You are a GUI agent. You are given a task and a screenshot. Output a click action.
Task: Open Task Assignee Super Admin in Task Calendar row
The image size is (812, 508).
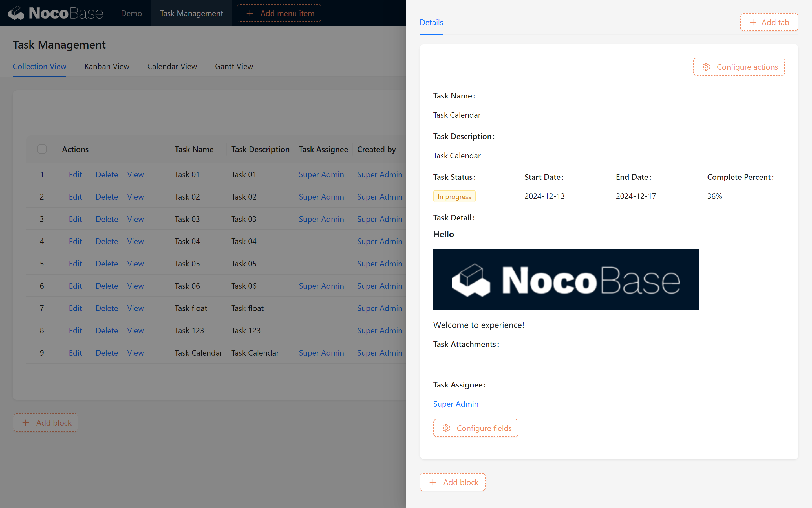point(321,353)
